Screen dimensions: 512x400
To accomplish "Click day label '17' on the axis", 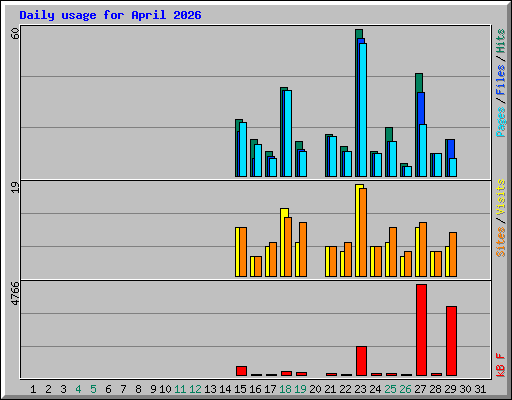I will (x=270, y=389).
